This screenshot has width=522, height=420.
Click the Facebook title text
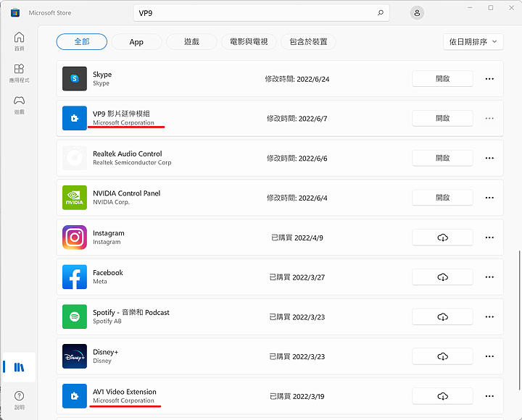click(108, 273)
